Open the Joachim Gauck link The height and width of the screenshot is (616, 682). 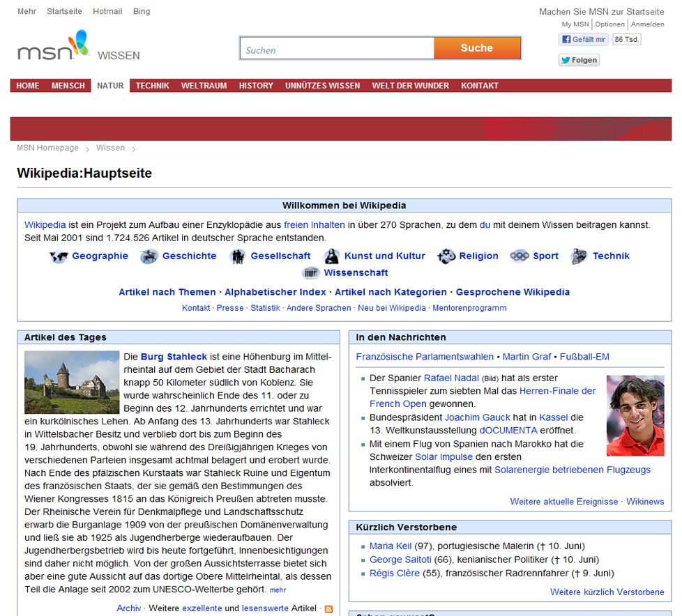pos(478,418)
